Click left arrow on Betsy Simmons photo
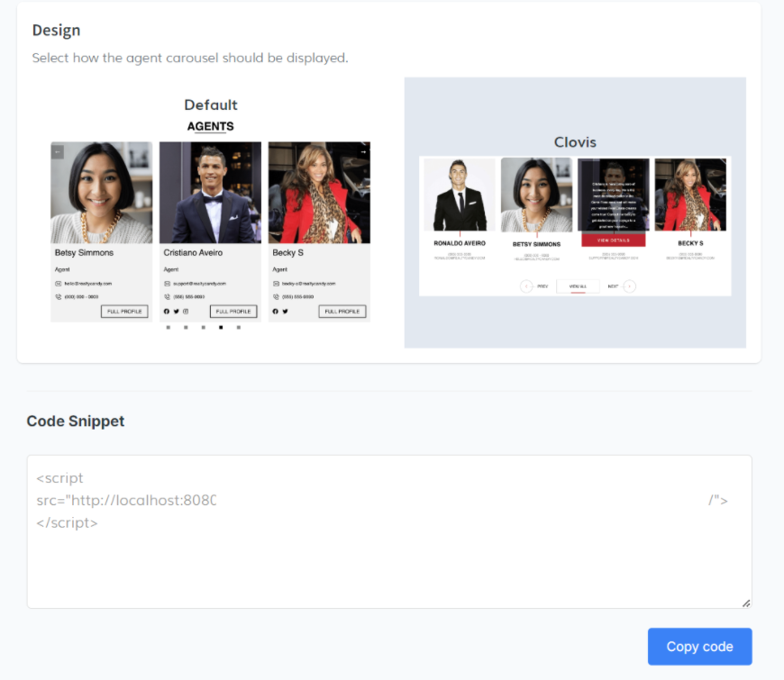Image resolution: width=784 pixels, height=680 pixels. (58, 151)
